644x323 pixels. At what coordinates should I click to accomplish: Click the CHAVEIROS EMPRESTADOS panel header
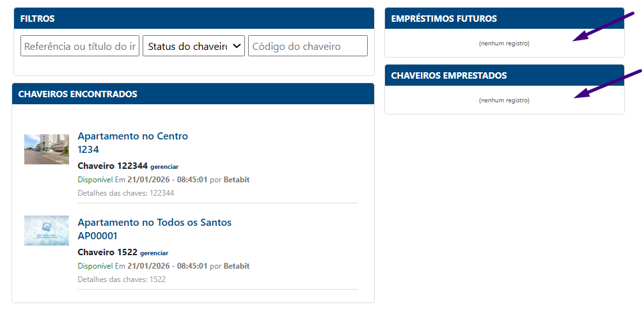click(x=504, y=75)
